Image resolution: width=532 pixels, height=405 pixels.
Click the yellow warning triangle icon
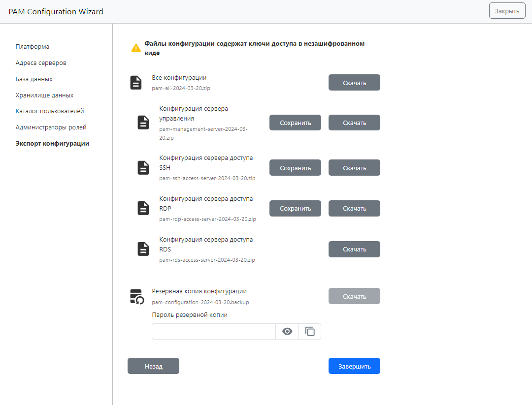click(136, 48)
